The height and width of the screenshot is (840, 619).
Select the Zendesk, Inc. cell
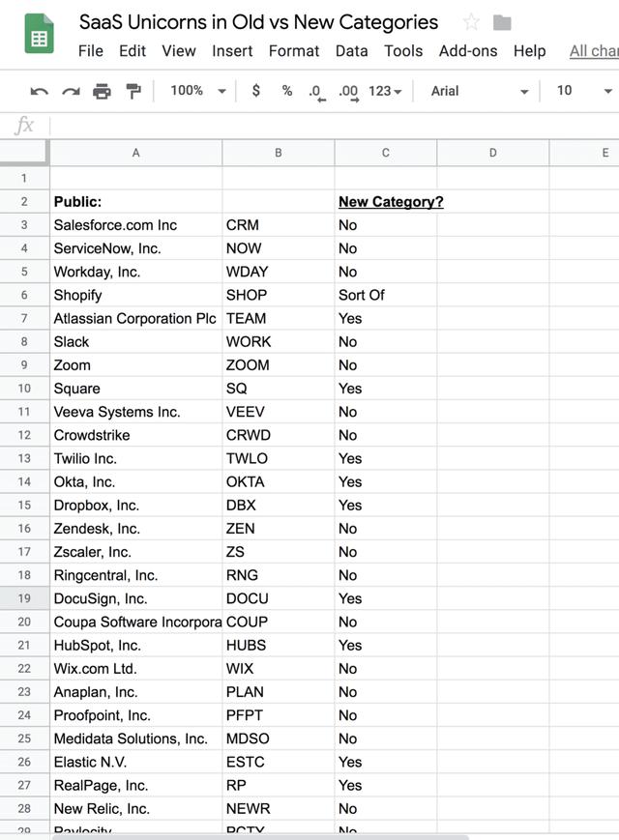click(136, 529)
